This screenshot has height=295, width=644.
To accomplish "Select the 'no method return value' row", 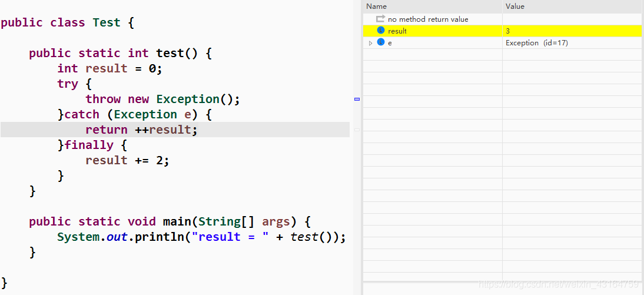I will (502, 19).
